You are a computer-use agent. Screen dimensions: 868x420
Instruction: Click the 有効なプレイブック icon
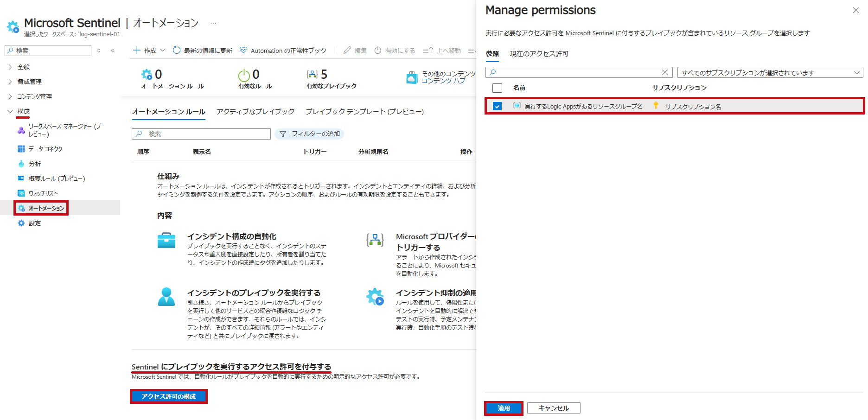(313, 74)
